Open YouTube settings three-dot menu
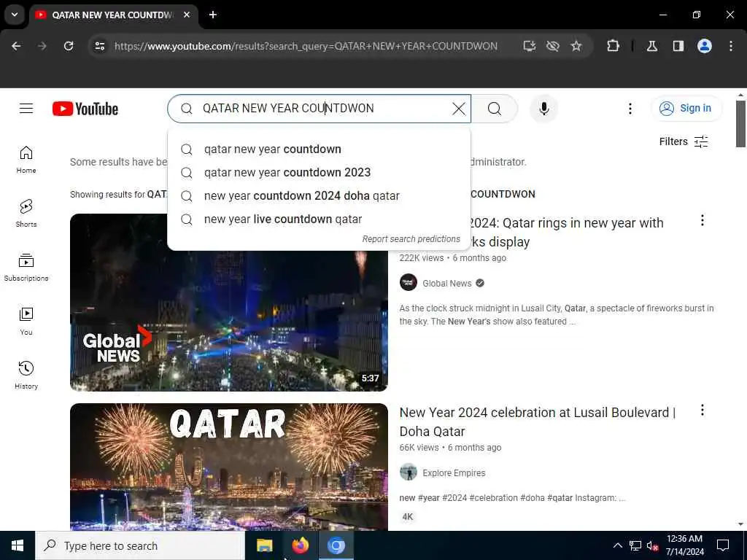Viewport: 747px width, 560px height. coord(630,109)
